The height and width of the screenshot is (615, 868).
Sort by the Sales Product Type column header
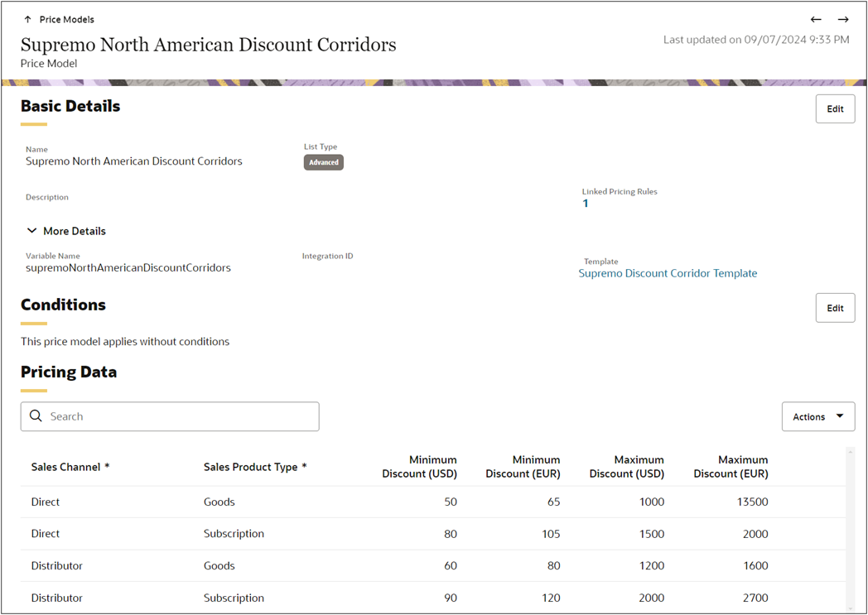(x=255, y=466)
